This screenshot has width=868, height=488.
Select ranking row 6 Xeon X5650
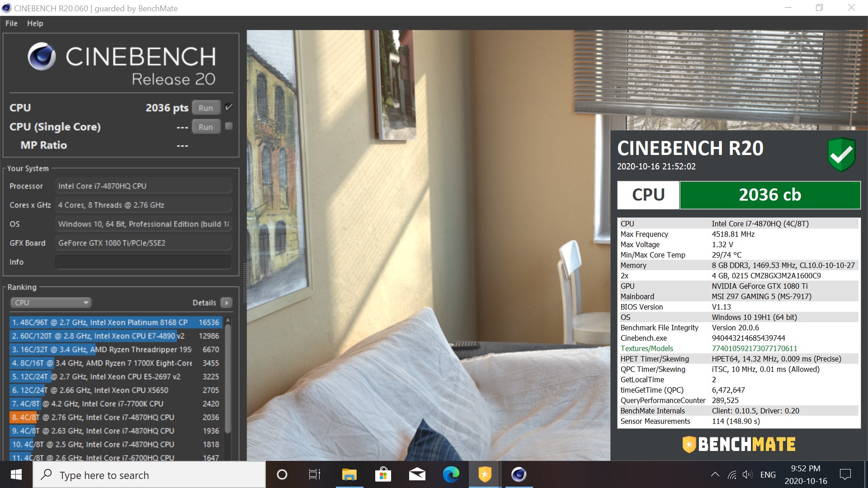coord(116,390)
